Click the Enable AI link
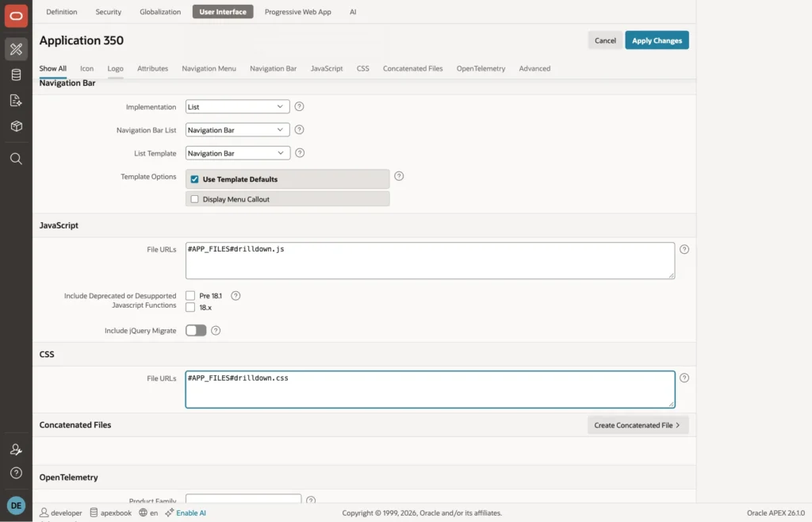The image size is (812, 522). click(190, 512)
